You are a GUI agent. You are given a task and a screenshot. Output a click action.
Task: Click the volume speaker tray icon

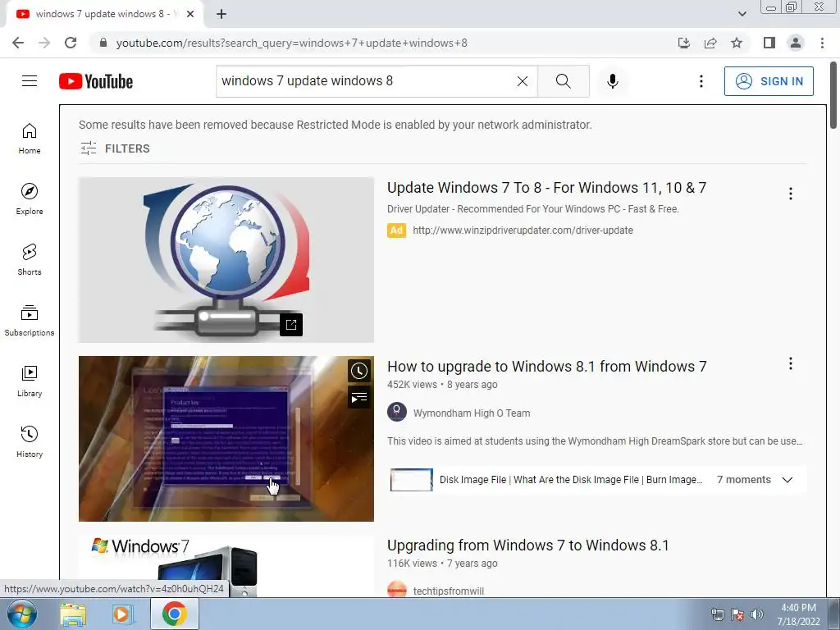(757, 614)
